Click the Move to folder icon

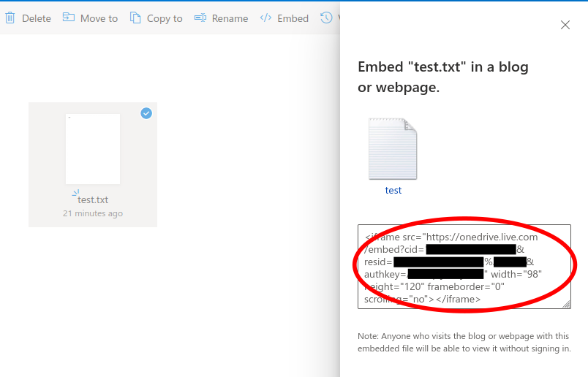pos(68,18)
